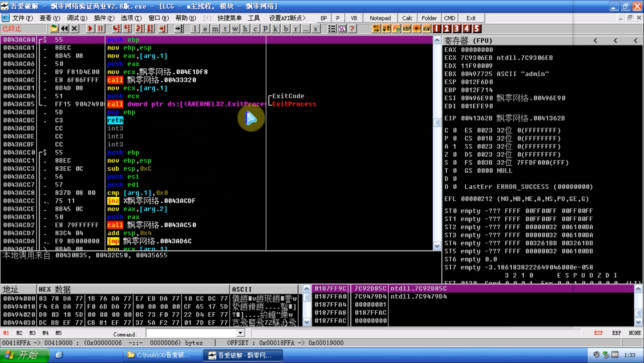644x363 pixels.
Task: Click the Exit button
Action: pyautogui.click(x=471, y=18)
